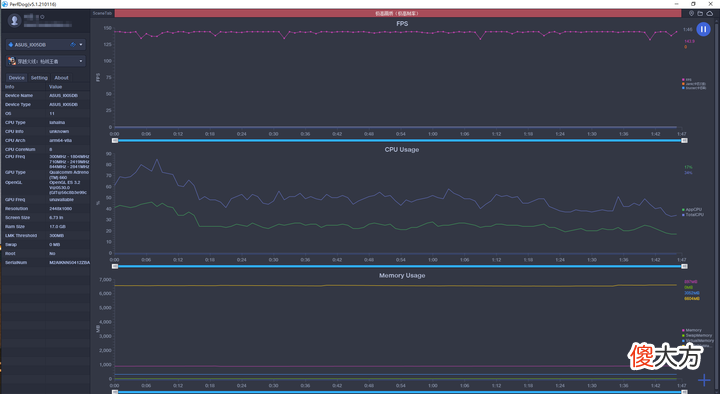Click the 6604MB memory value readout
The width and height of the screenshot is (720, 394).
click(x=692, y=298)
